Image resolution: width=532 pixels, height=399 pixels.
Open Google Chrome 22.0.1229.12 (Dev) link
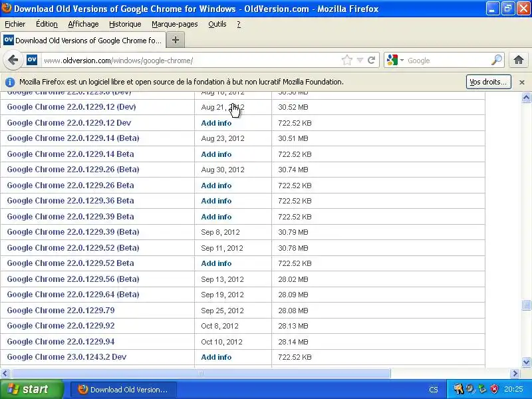[x=71, y=107]
